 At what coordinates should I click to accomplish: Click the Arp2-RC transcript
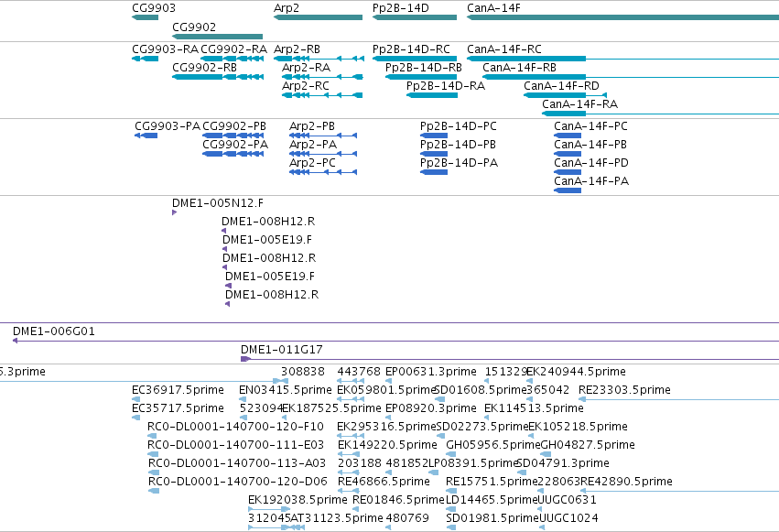[322, 95]
